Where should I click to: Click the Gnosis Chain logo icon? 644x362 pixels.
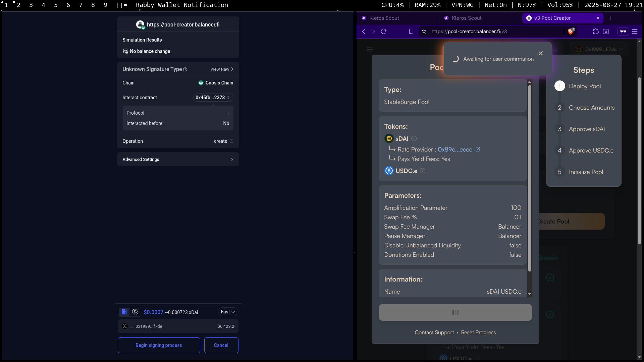tap(201, 83)
